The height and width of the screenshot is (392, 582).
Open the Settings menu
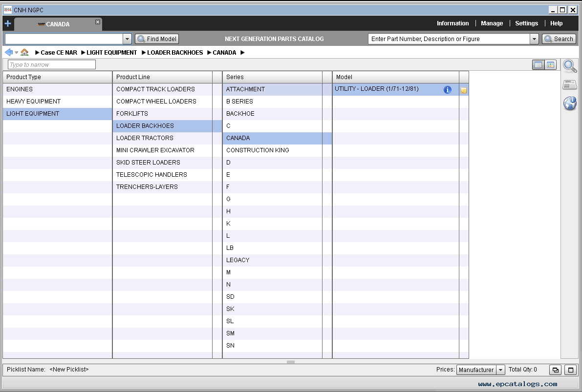(x=526, y=23)
